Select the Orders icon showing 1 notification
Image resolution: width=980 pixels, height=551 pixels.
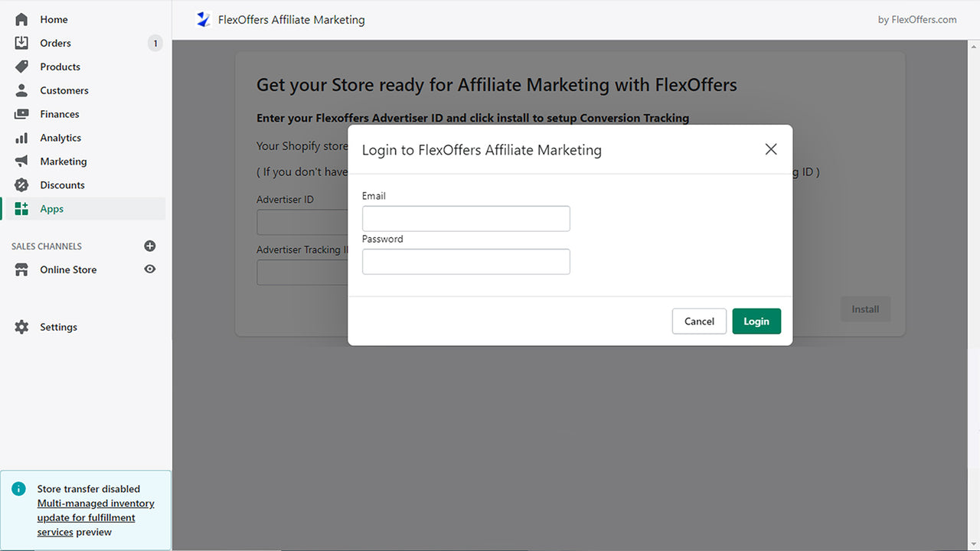21,43
